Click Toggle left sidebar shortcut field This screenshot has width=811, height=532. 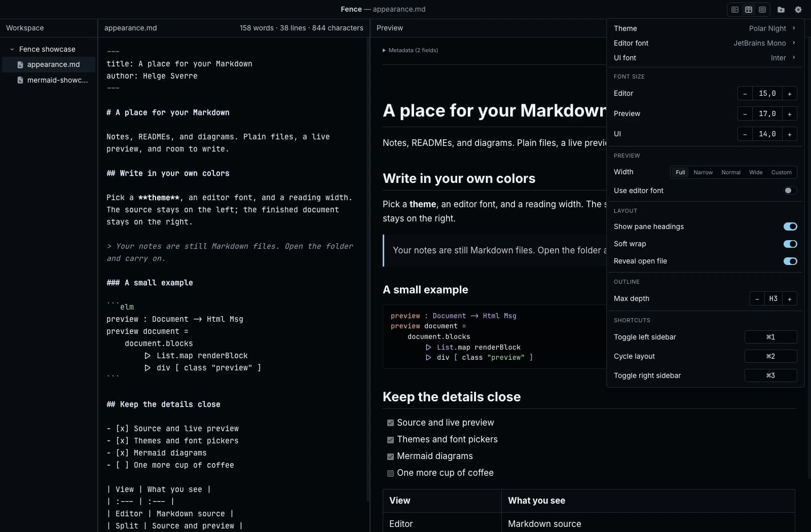[x=770, y=337]
